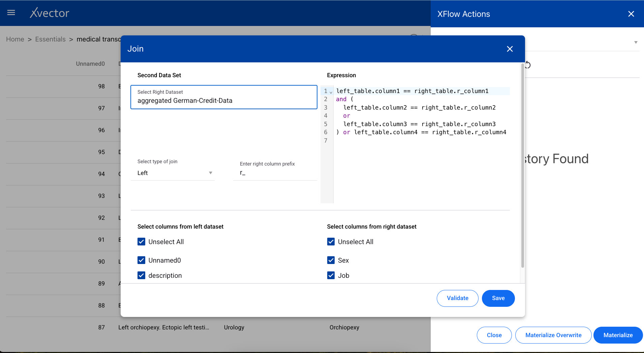
Task: Uncheck the description column checkbox
Action: point(142,275)
